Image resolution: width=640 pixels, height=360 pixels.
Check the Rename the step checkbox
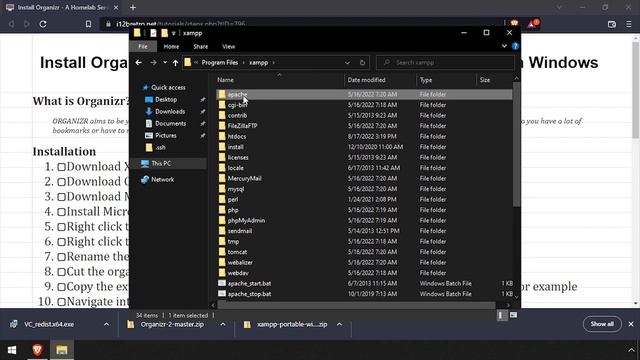(61, 257)
